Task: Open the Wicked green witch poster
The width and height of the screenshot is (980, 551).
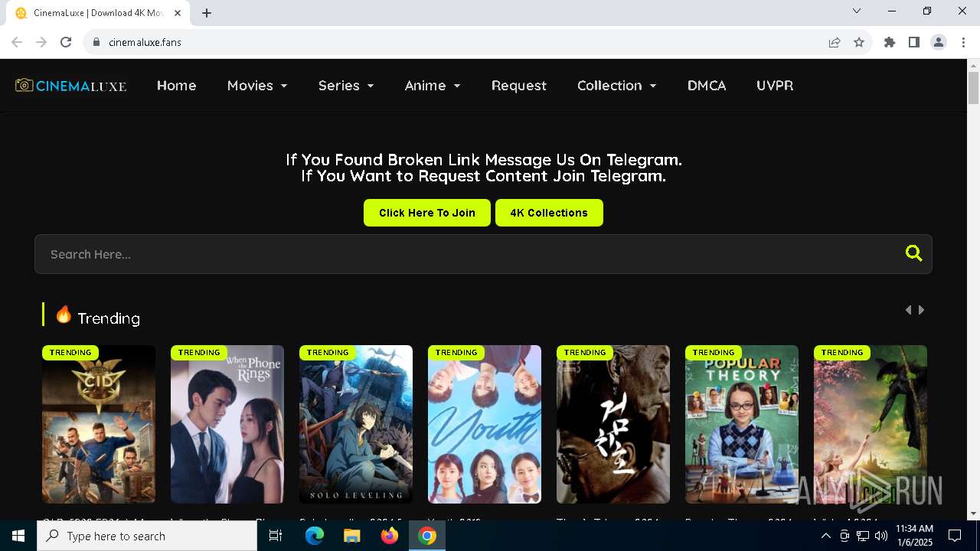Action: pos(871,424)
